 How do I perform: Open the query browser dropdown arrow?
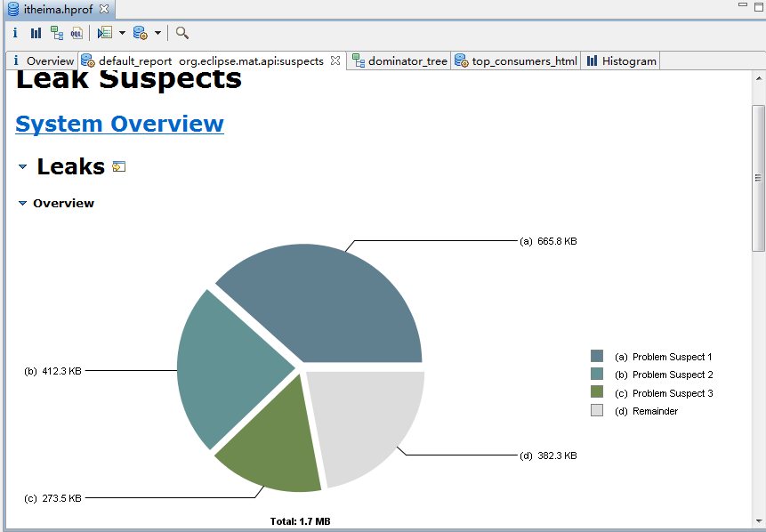click(157, 33)
